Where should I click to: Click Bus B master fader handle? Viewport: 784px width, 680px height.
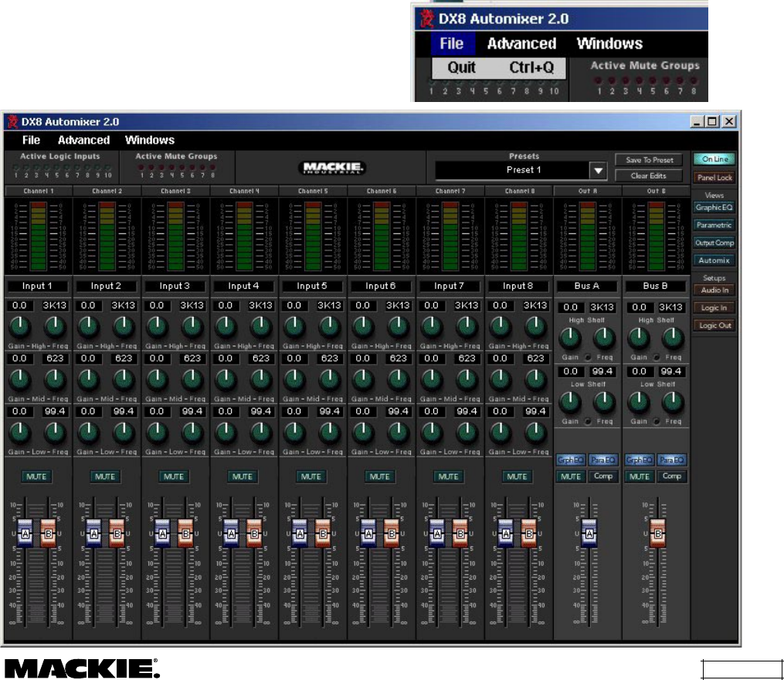(x=657, y=533)
